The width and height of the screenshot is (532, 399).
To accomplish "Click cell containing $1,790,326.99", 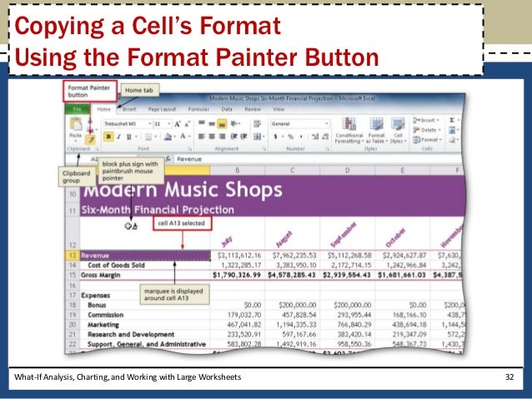I will pyautogui.click(x=237, y=275).
